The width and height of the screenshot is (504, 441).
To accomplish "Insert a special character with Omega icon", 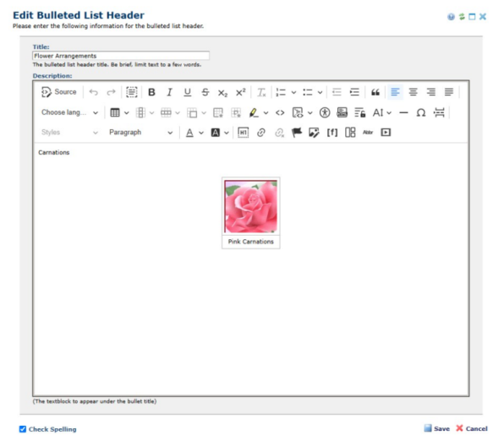I will coord(421,112).
